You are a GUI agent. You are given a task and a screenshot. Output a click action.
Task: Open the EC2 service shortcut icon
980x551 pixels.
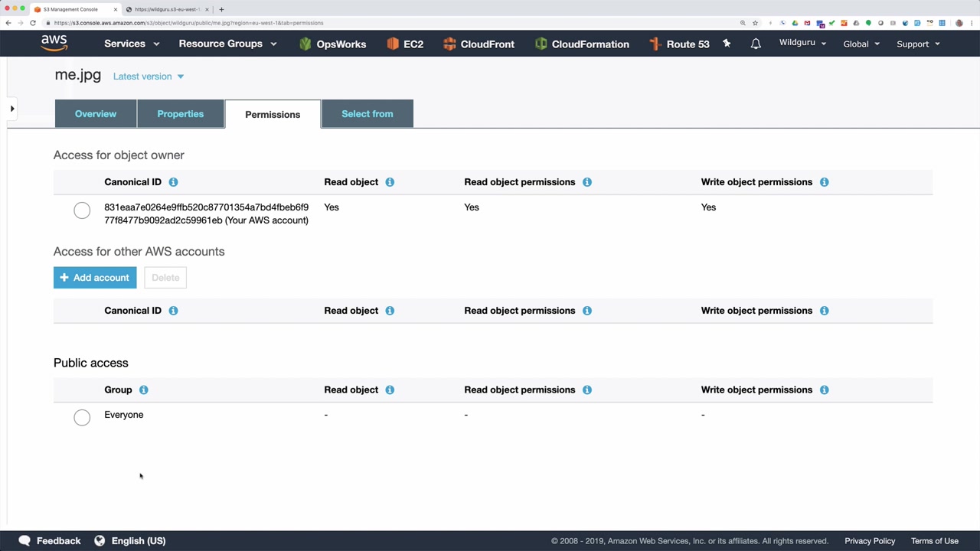pyautogui.click(x=393, y=44)
